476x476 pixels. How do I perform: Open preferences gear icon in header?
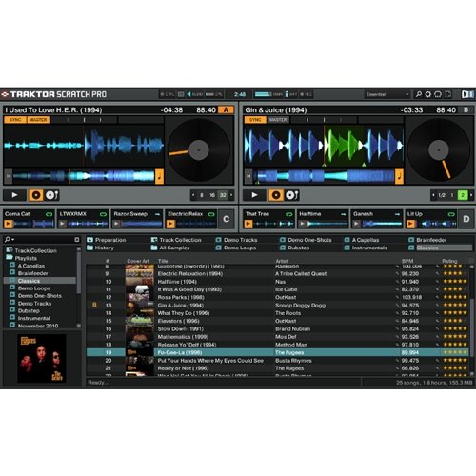(x=428, y=94)
